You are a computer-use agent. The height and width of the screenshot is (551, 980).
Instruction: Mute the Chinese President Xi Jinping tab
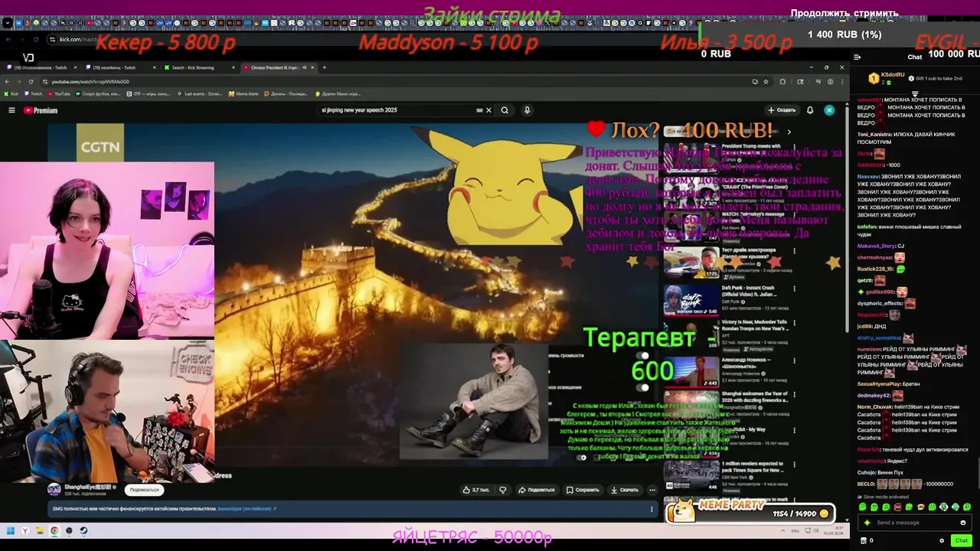click(304, 67)
